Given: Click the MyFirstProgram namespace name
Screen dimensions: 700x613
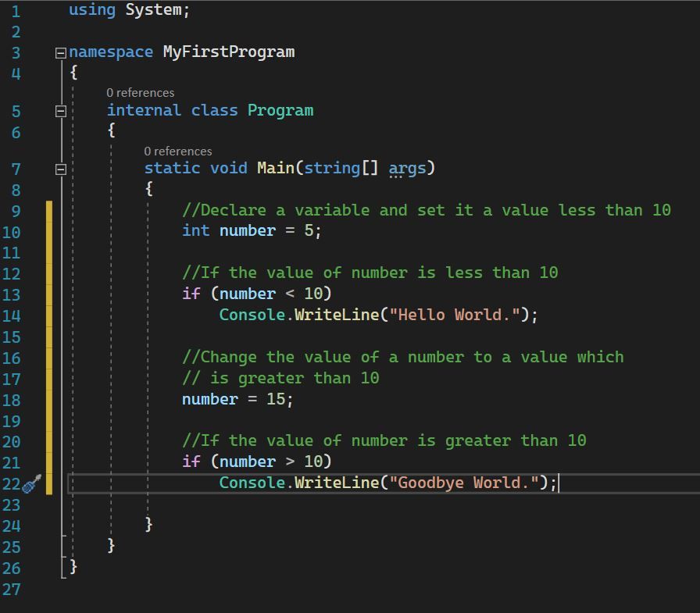Looking at the screenshot, I should coord(228,52).
